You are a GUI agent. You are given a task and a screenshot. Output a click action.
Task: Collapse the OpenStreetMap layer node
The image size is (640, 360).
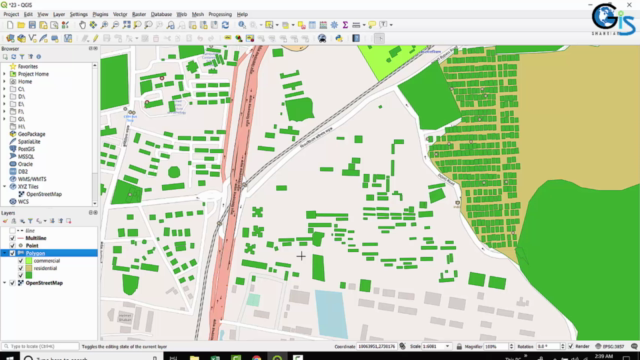coord(4,283)
